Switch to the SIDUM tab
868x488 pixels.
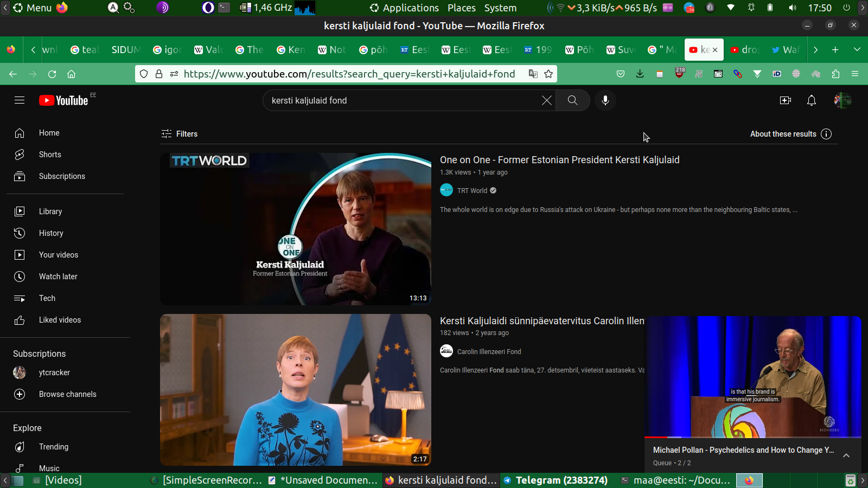(126, 49)
